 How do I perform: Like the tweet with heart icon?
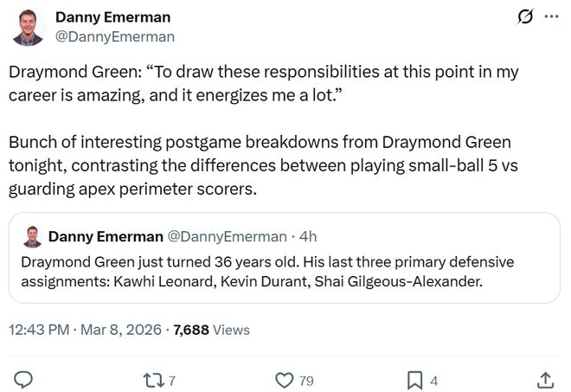pyautogui.click(x=283, y=380)
